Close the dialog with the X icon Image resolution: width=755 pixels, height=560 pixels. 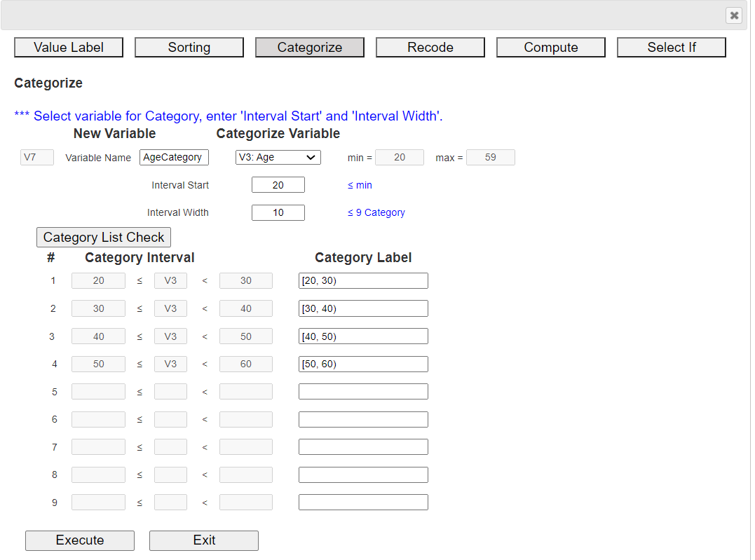733,15
